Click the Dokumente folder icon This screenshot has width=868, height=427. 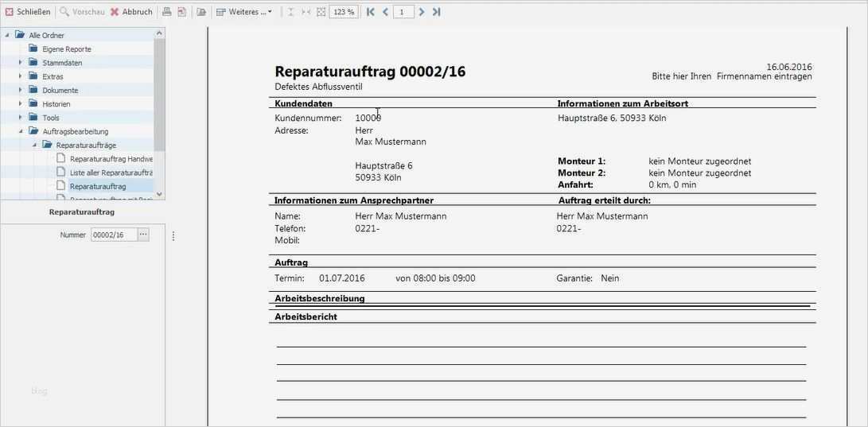pyautogui.click(x=33, y=90)
